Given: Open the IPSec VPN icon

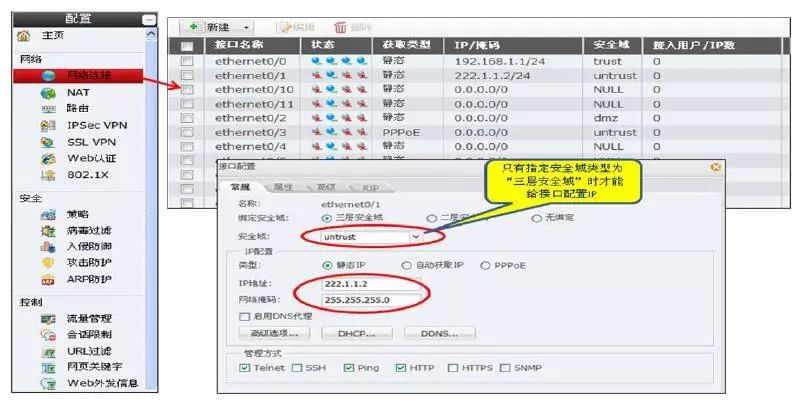Looking at the screenshot, I should (x=48, y=125).
